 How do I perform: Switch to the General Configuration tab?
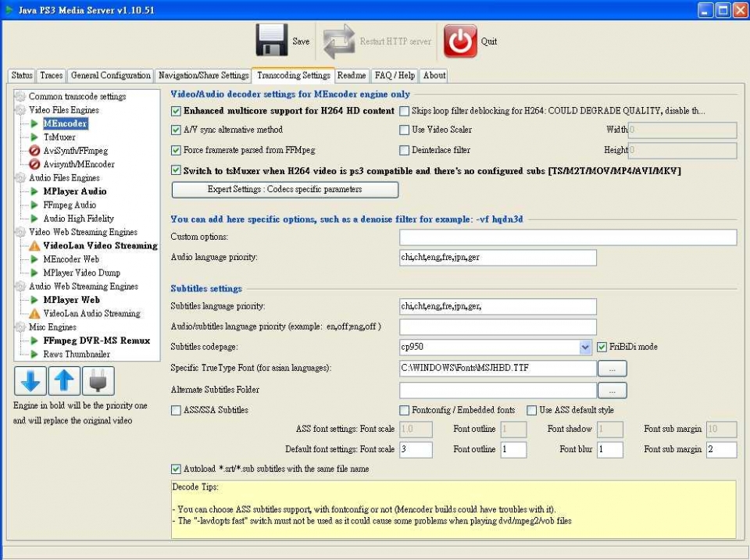pyautogui.click(x=110, y=75)
